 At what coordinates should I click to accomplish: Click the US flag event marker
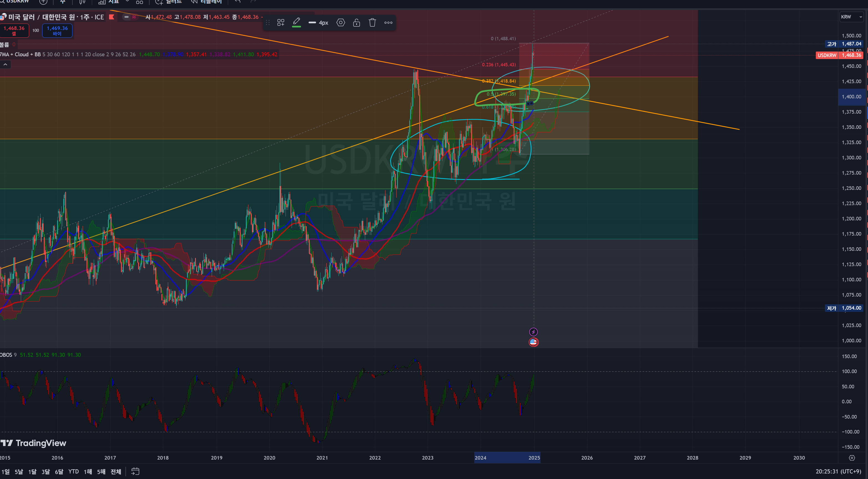[533, 342]
